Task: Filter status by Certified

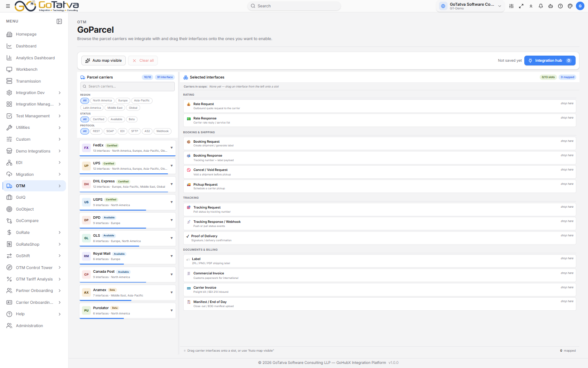Action: pyautogui.click(x=98, y=119)
